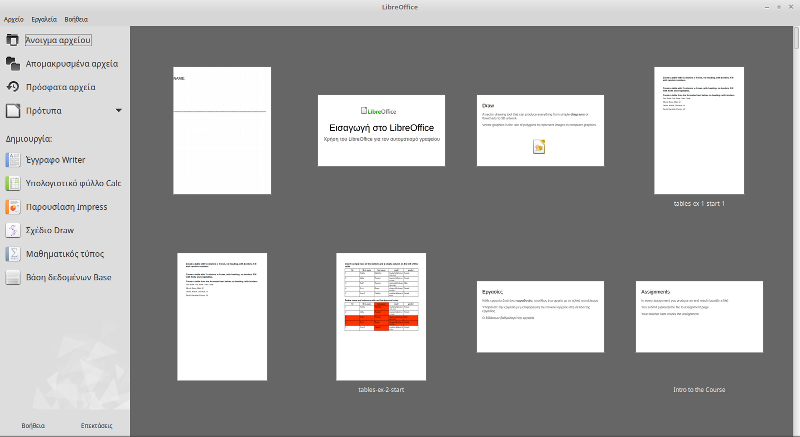
Task: Create new Μαθηματικός τύπος
Action: pos(65,254)
